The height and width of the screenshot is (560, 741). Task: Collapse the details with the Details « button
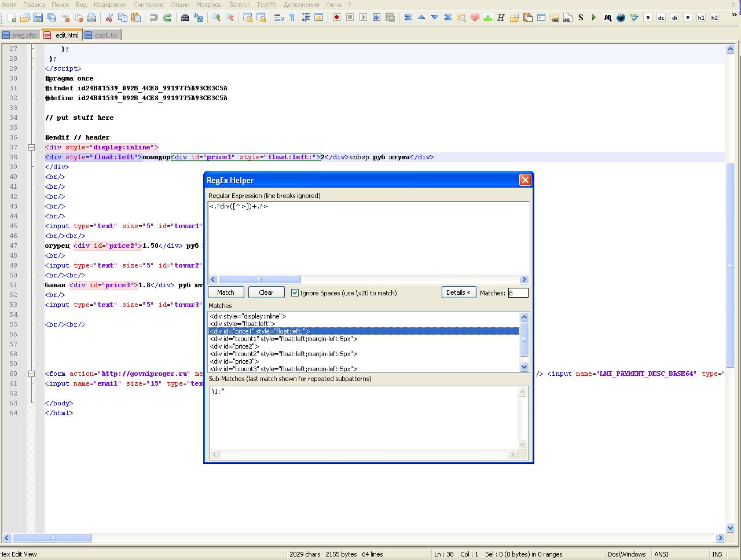[x=458, y=292]
